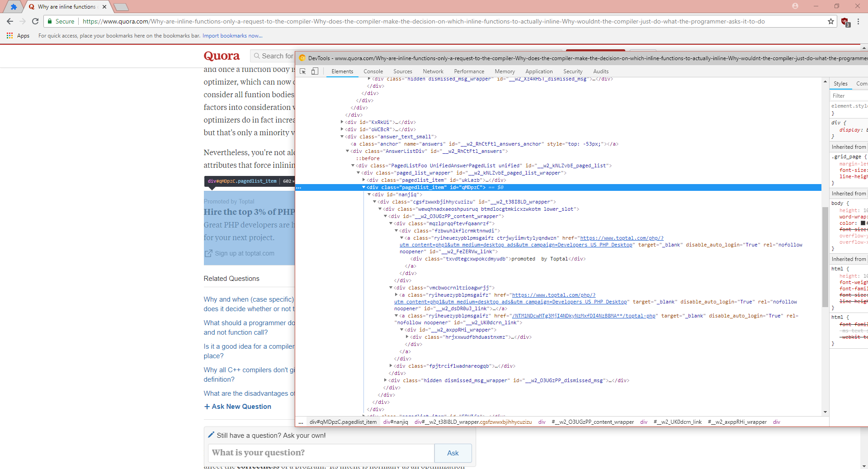The width and height of the screenshot is (868, 469).
Task: Select breadcrumb #__w2_axppRHi_wrapper
Action: pos(737,422)
